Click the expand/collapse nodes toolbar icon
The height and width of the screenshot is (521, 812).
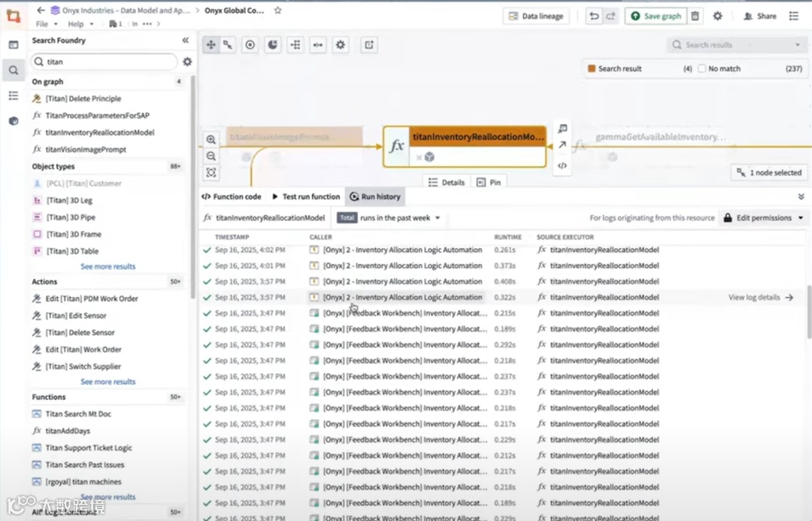click(317, 45)
